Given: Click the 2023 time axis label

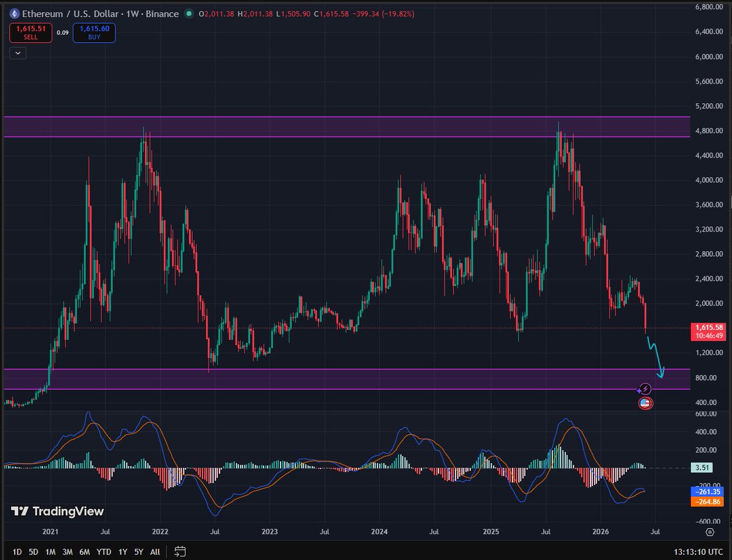Looking at the screenshot, I should tap(270, 532).
